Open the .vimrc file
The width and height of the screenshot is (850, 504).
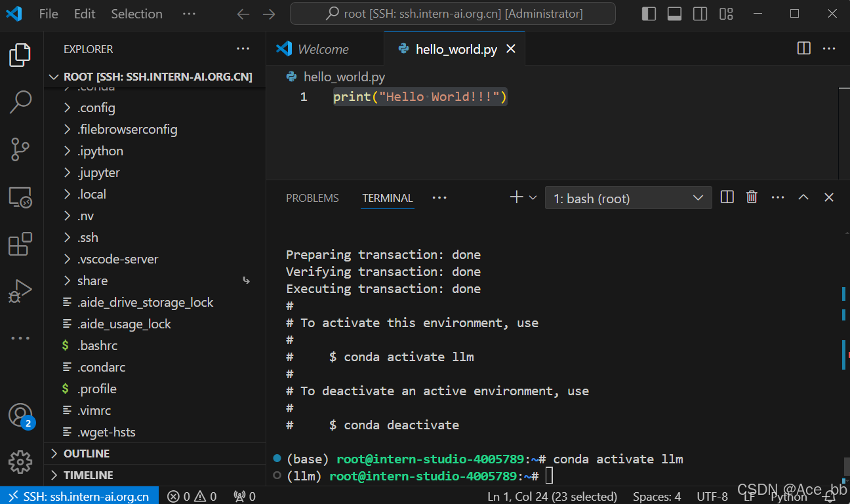155,410
